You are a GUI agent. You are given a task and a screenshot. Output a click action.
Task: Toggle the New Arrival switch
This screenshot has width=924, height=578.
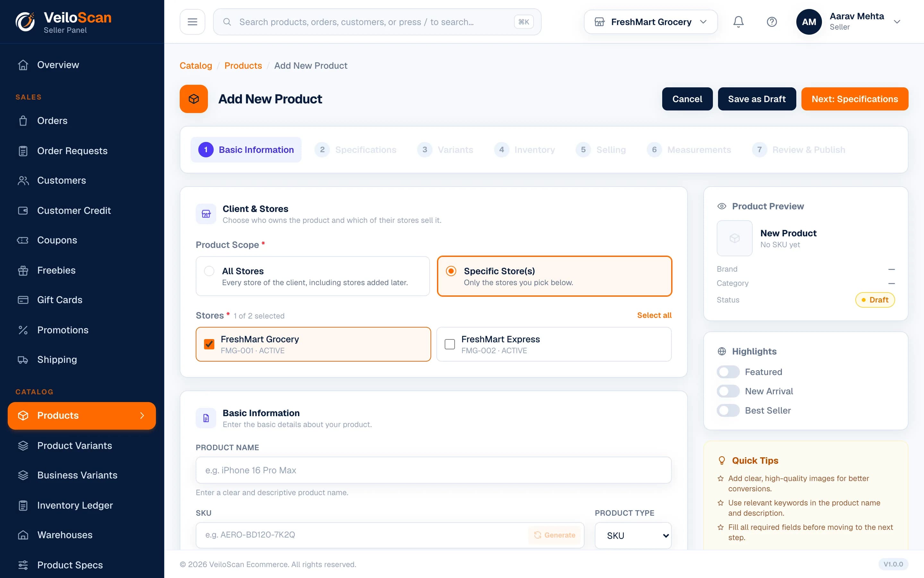728,391
